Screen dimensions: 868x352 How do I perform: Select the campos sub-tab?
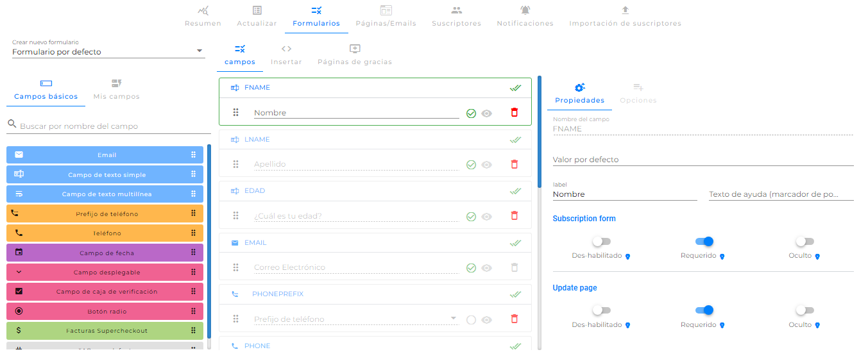click(240, 55)
